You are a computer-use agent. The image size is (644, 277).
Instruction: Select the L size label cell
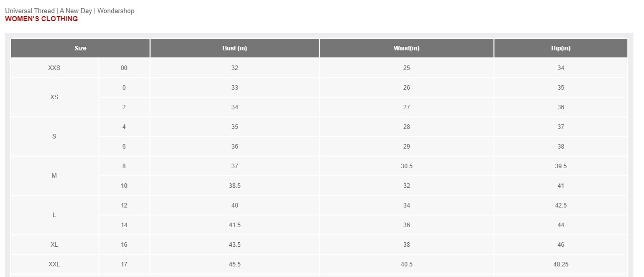pyautogui.click(x=54, y=215)
